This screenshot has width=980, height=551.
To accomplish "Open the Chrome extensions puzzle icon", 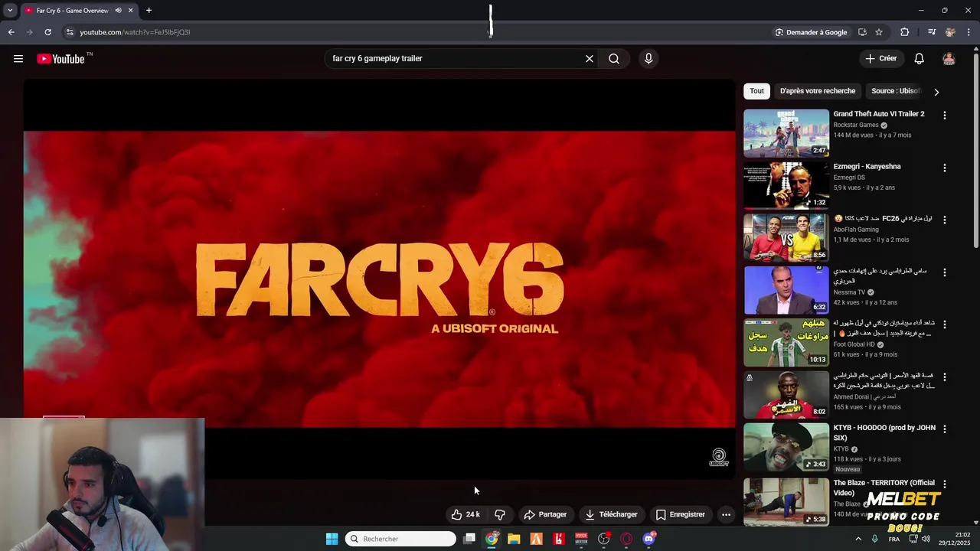I will tap(905, 32).
